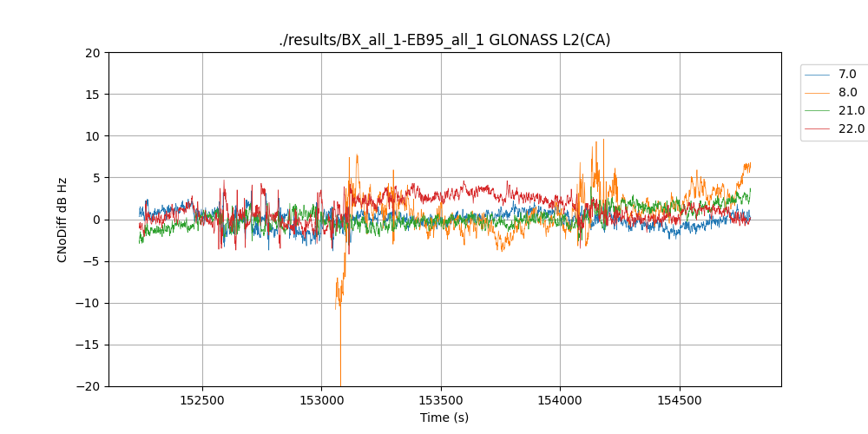Click the −10 tick label on y-axis

pyautogui.click(x=90, y=303)
